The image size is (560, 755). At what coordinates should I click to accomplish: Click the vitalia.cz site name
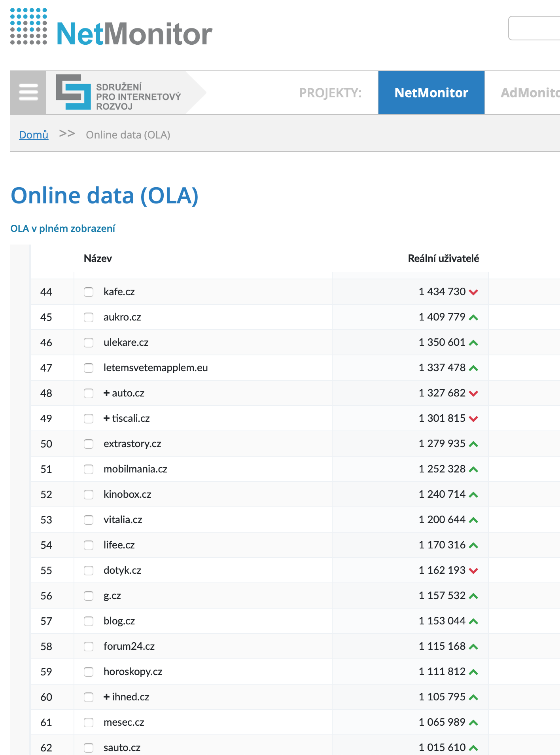(123, 520)
